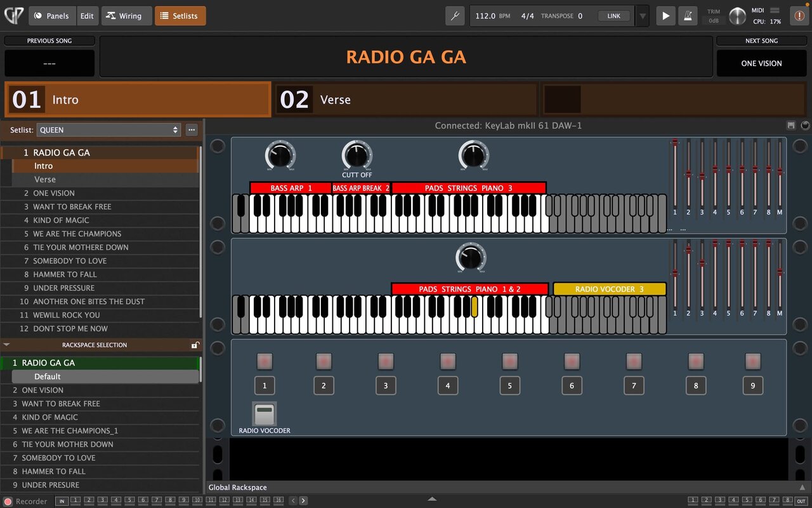Screen dimensions: 812x508
Task: Click the save icon beside Connected status
Action: 791,126
